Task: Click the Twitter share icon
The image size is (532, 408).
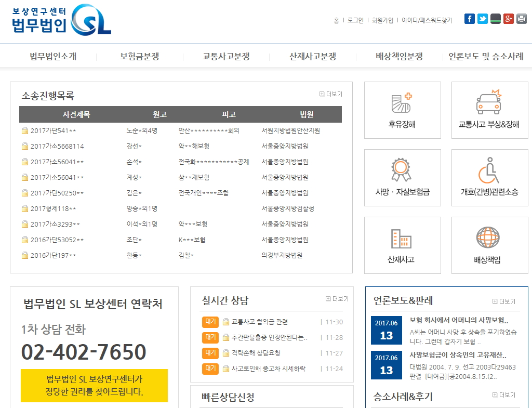Action: [483, 19]
